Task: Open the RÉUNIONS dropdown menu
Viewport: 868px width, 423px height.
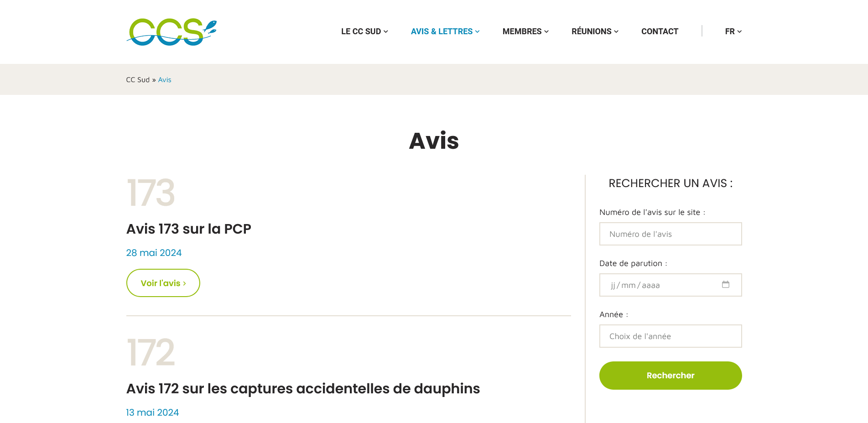Action: click(x=594, y=31)
